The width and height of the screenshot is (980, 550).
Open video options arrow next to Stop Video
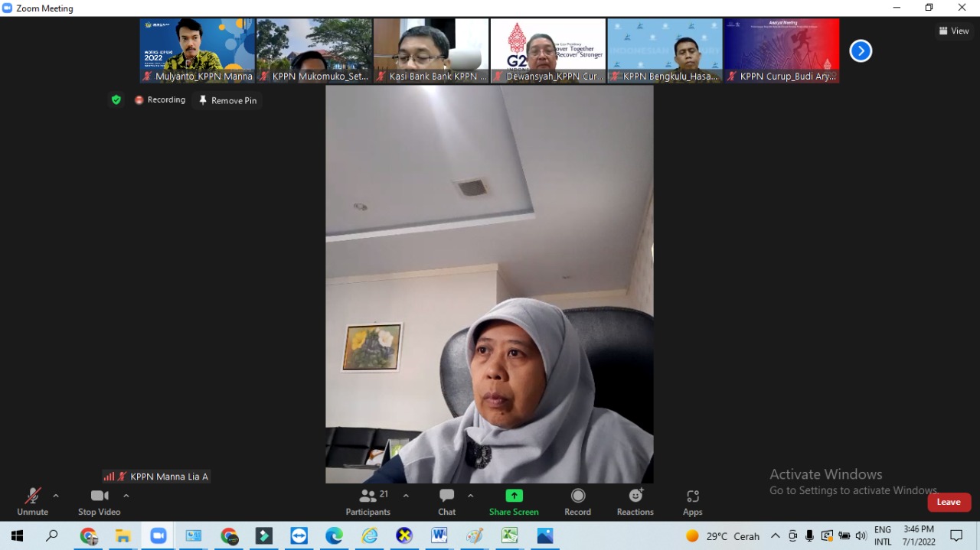(126, 496)
